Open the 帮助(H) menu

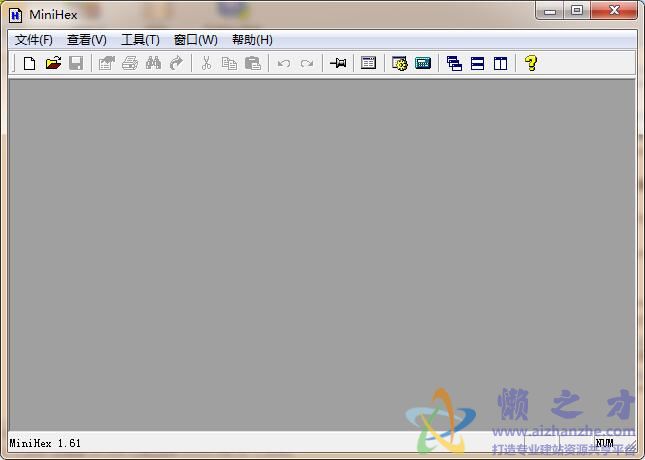pos(252,40)
